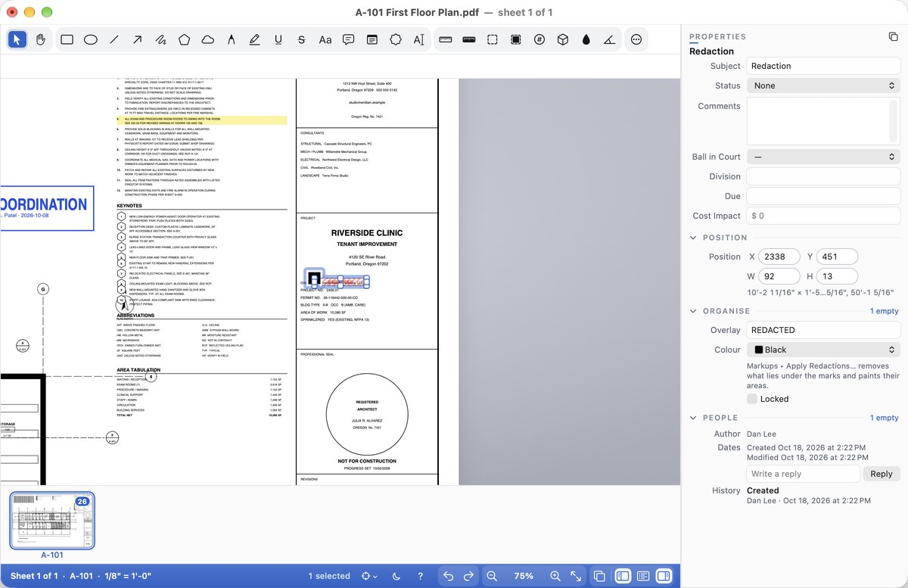Select the underline text tool
Image resolution: width=908 pixels, height=588 pixels.
278,39
